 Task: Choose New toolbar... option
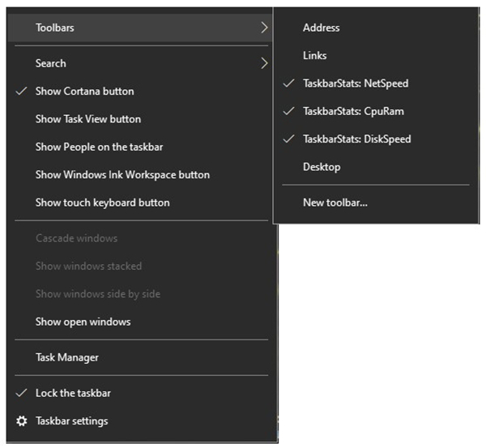[x=335, y=203]
